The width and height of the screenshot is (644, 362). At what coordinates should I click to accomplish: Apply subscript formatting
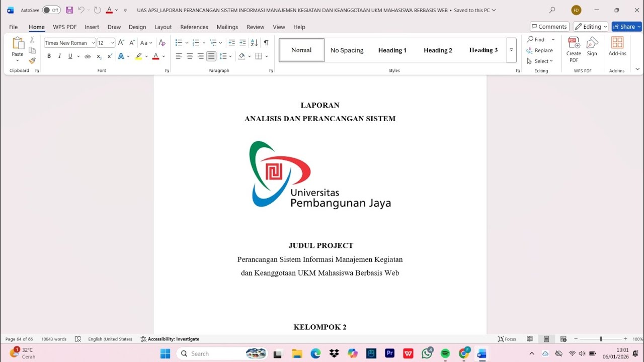tap(99, 56)
